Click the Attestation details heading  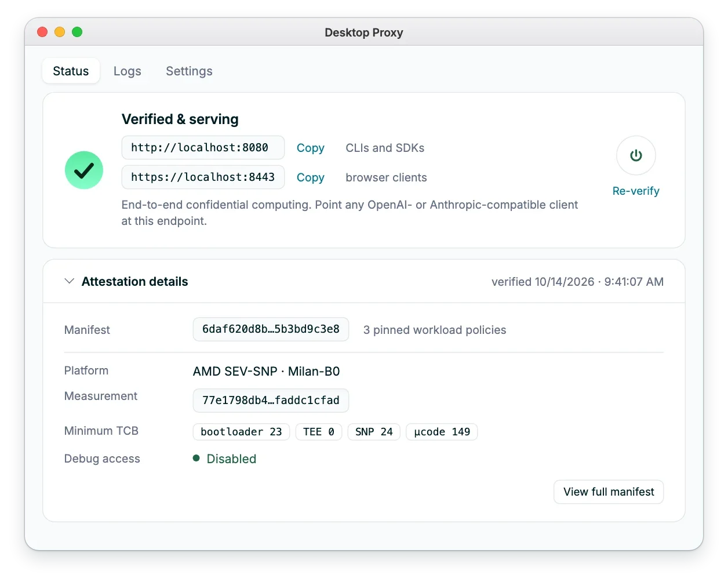135,282
